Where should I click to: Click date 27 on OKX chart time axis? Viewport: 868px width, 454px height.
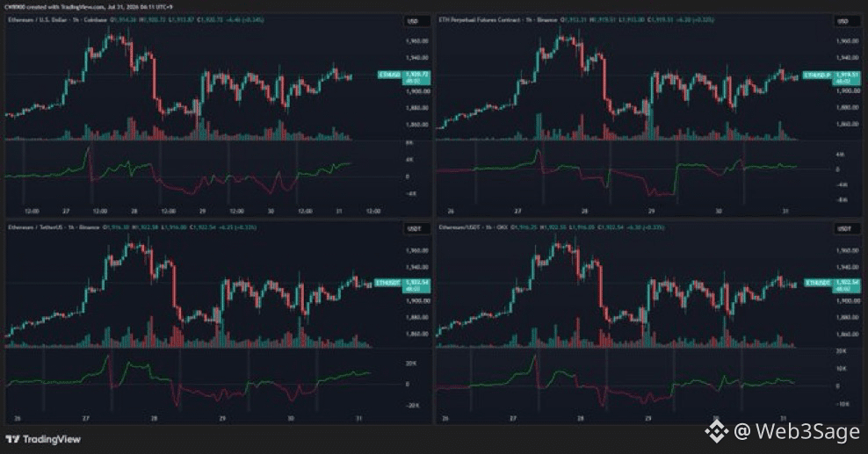[513, 419]
